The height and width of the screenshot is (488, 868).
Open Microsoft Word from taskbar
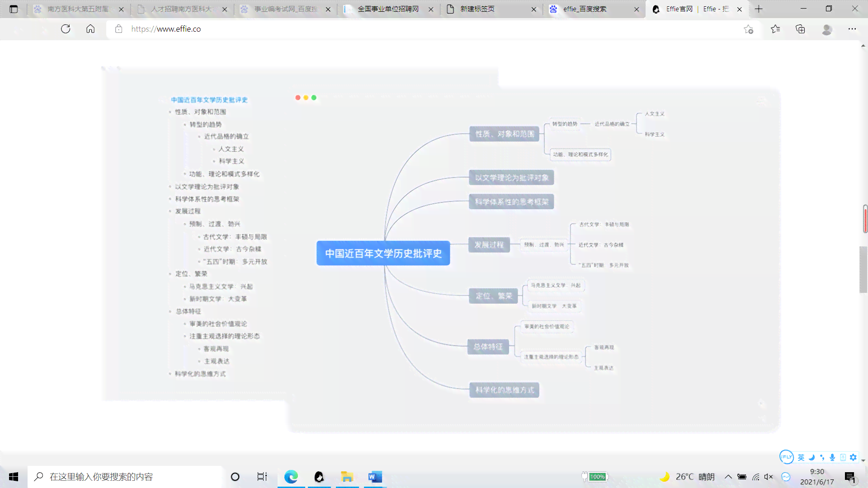(x=375, y=477)
